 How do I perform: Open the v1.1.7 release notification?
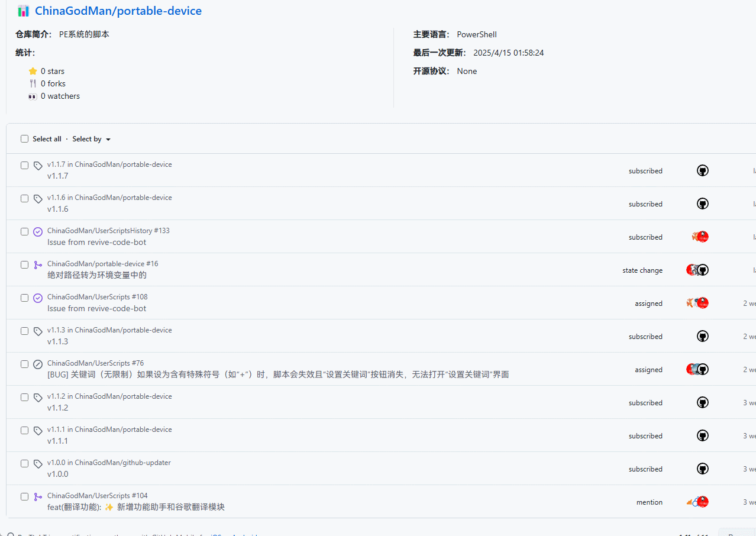click(x=57, y=176)
